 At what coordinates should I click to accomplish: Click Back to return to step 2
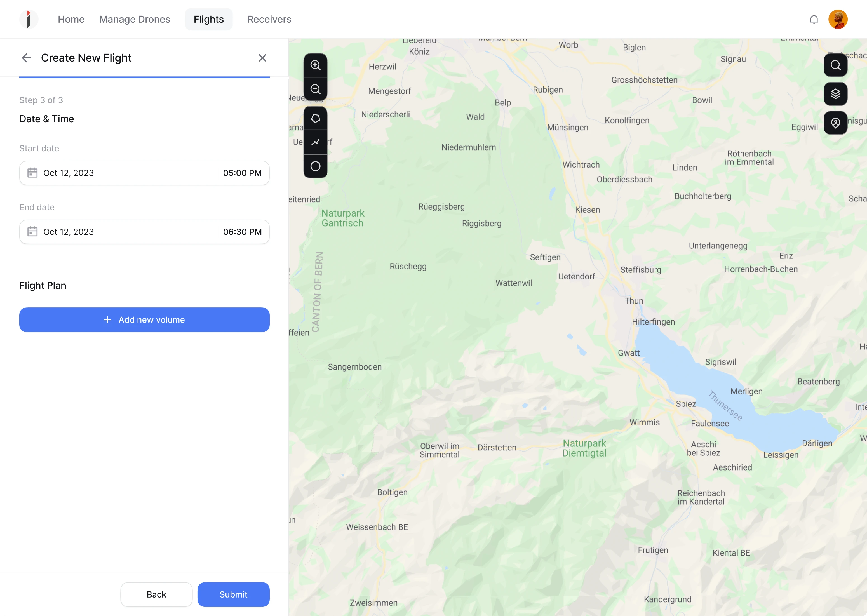[156, 594]
